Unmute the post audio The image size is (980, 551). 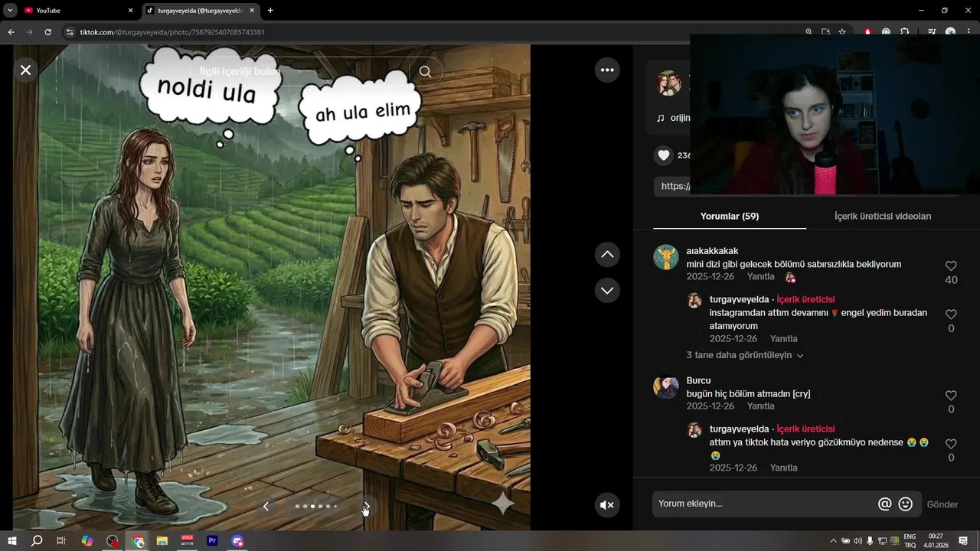[x=607, y=505]
